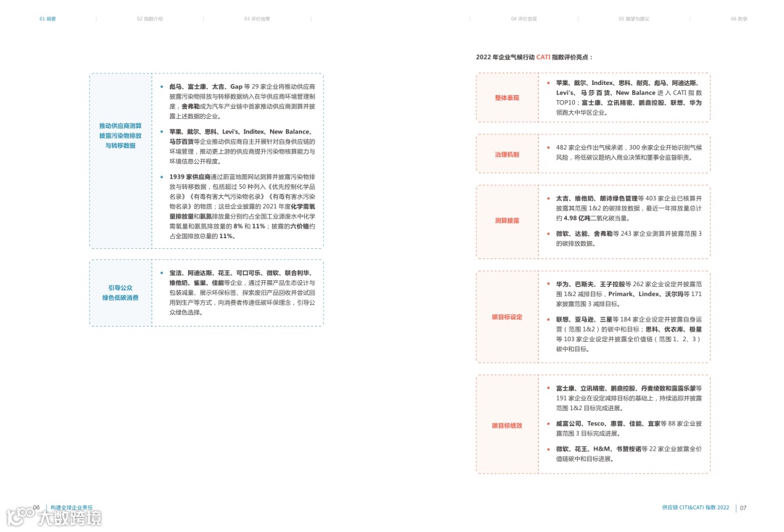Switch to the 02 指数介绍 tab
784x532 pixels.
150,19
